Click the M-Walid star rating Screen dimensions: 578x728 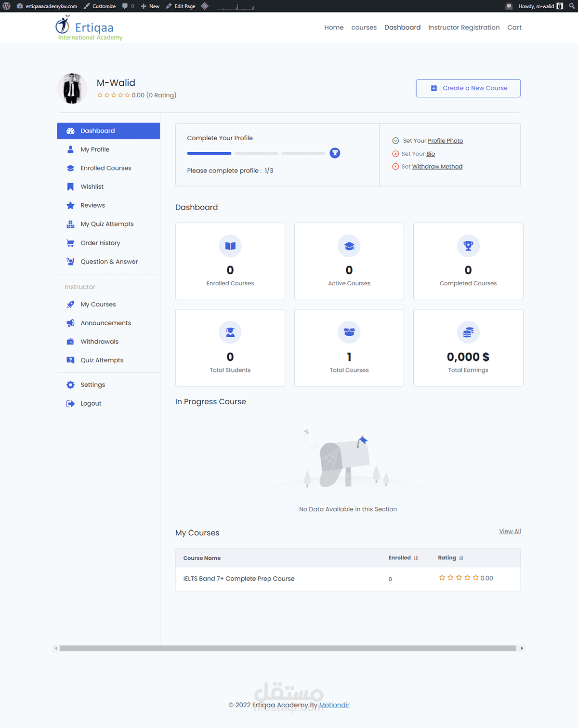pyautogui.click(x=114, y=95)
